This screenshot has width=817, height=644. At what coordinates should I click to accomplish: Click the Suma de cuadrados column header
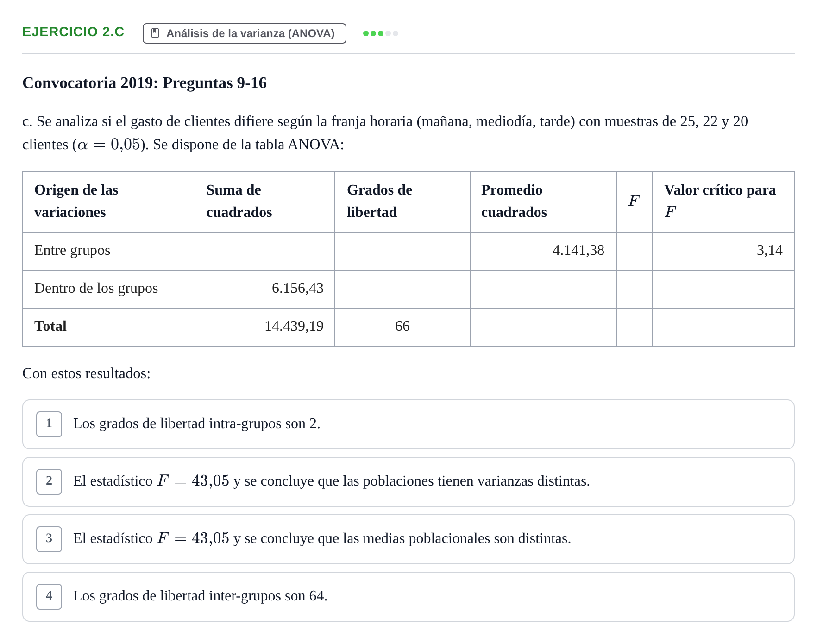pyautogui.click(x=264, y=202)
